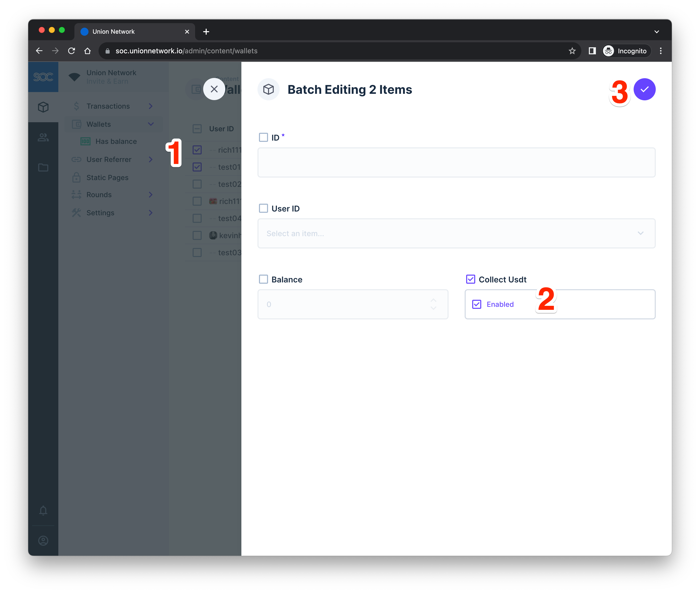Open the Rounds menu item
This screenshot has width=700, height=593.
[99, 194]
